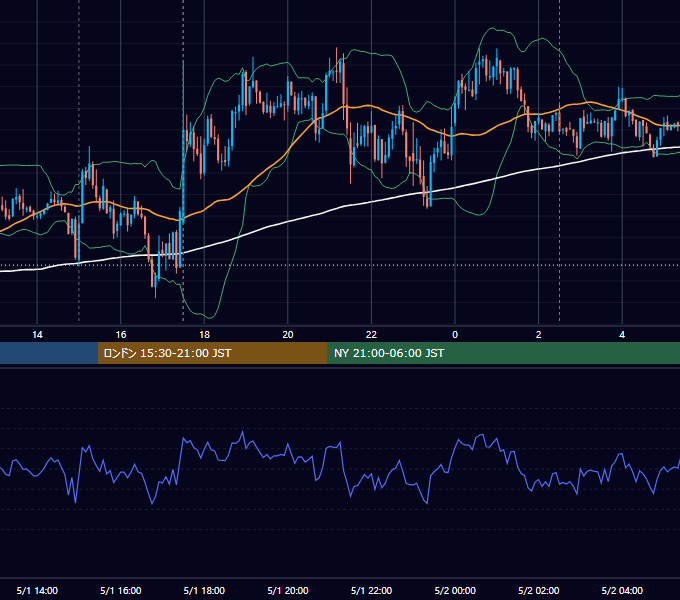
Task: Click the NY 21:00-06:00 JST session bar
Action: [x=503, y=353]
